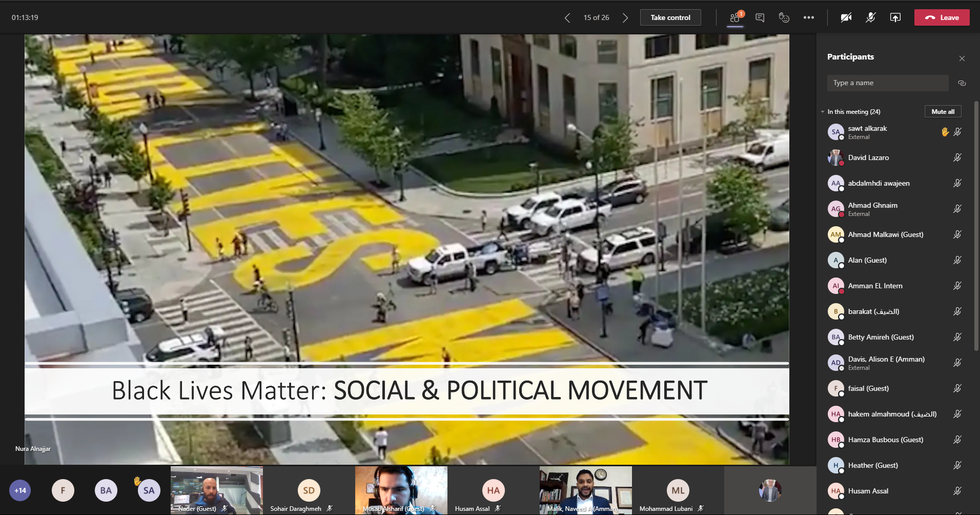Viewport: 980px width, 515px height.
Task: Click the Type a name search field
Action: pyautogui.click(x=888, y=83)
